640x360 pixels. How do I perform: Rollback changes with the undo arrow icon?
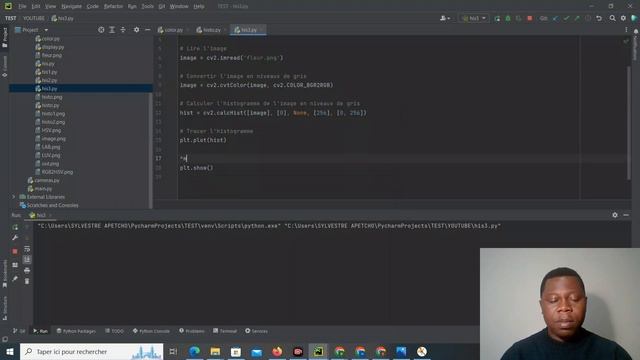pyautogui.click(x=599, y=18)
